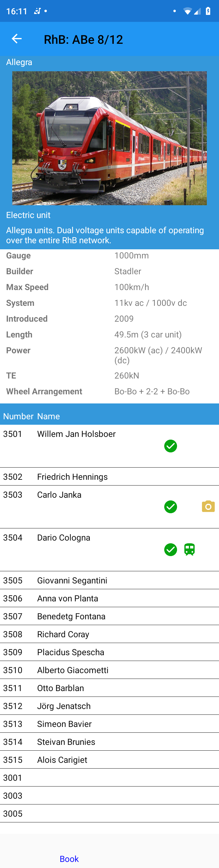Open the camera photo icon for Carlo Janka
The height and width of the screenshot is (868, 219).
(208, 507)
